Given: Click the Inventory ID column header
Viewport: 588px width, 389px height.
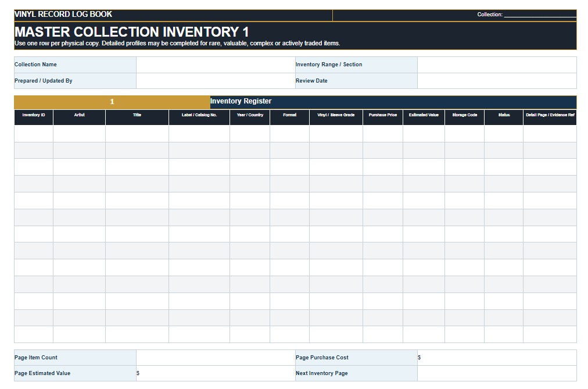Looking at the screenshot, I should click(x=34, y=117).
